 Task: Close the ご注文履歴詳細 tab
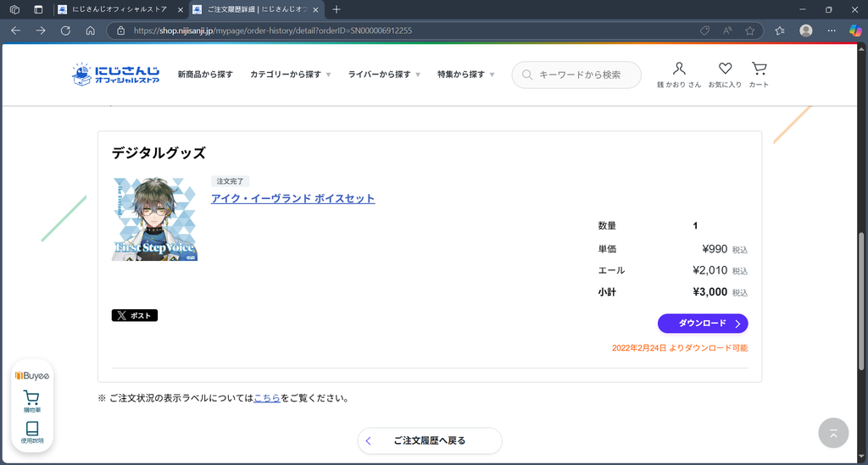tap(315, 9)
